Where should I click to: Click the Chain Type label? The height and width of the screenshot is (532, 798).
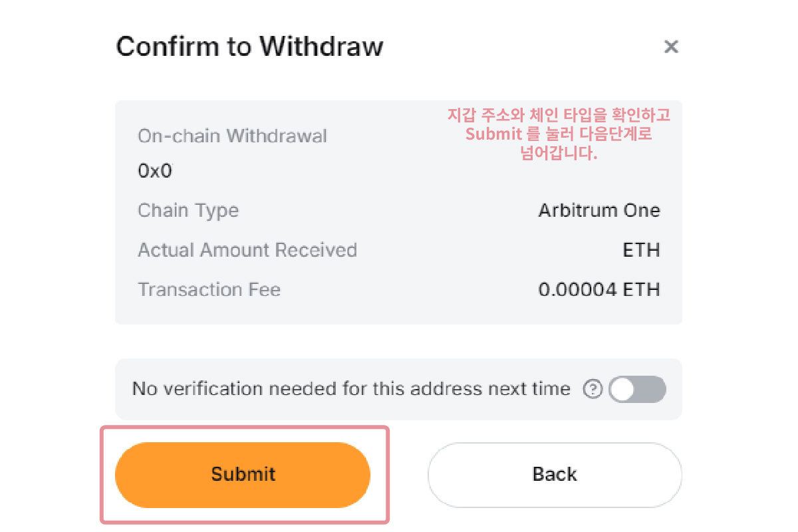(x=188, y=211)
